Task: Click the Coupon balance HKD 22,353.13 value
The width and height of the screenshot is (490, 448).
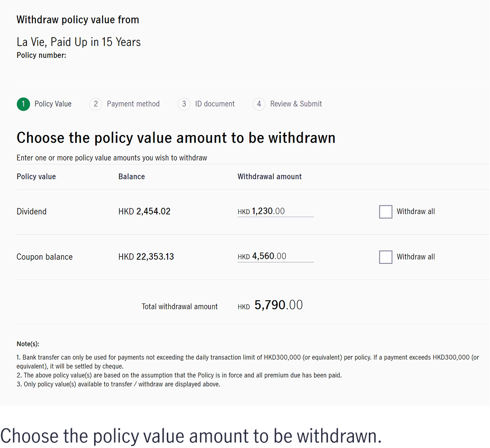Action: click(x=146, y=257)
